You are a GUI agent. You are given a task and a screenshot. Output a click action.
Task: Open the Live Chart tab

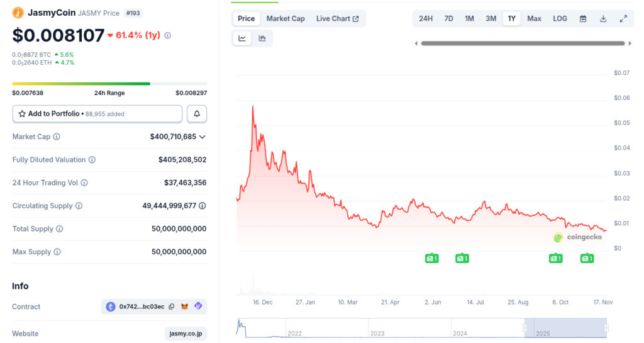point(337,19)
